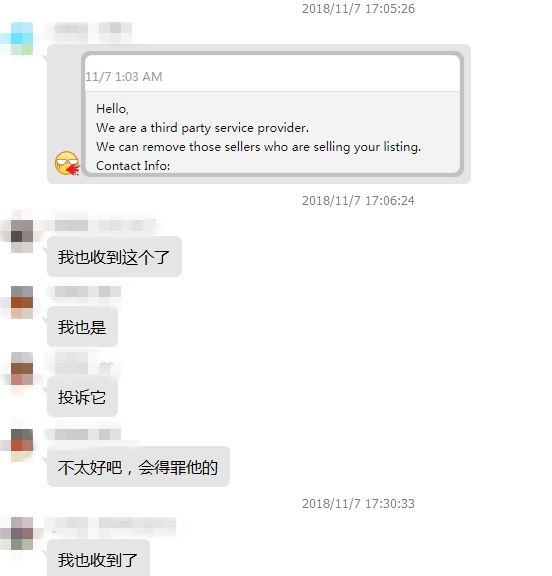Click the avatar beside '我也是' message
Image resolution: width=552 pixels, height=576 pixels.
[22, 302]
